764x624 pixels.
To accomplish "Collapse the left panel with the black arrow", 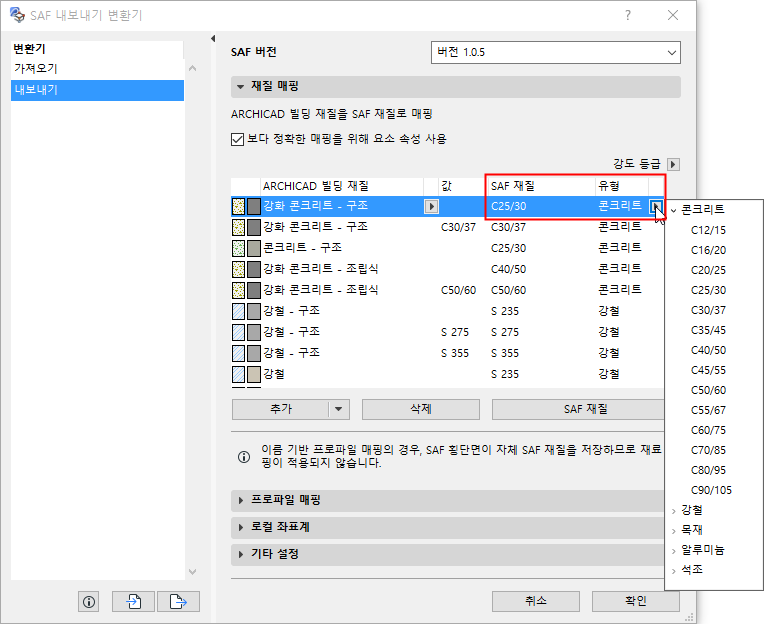I will [x=213, y=38].
